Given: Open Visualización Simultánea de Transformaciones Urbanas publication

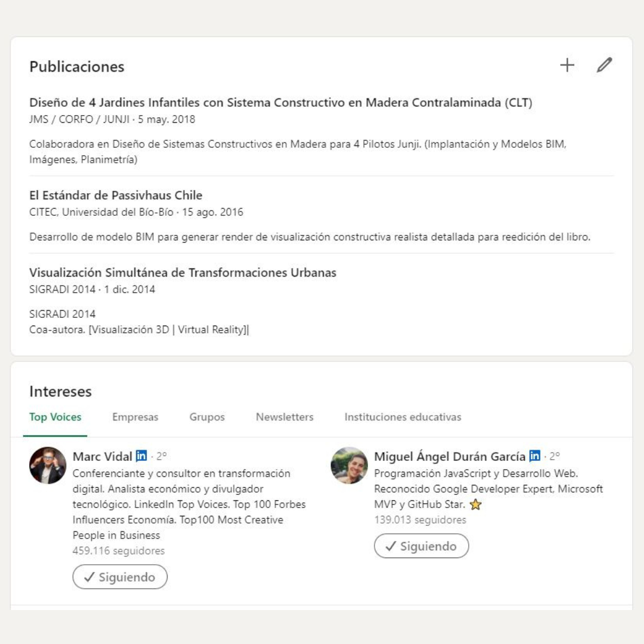Looking at the screenshot, I should (182, 273).
